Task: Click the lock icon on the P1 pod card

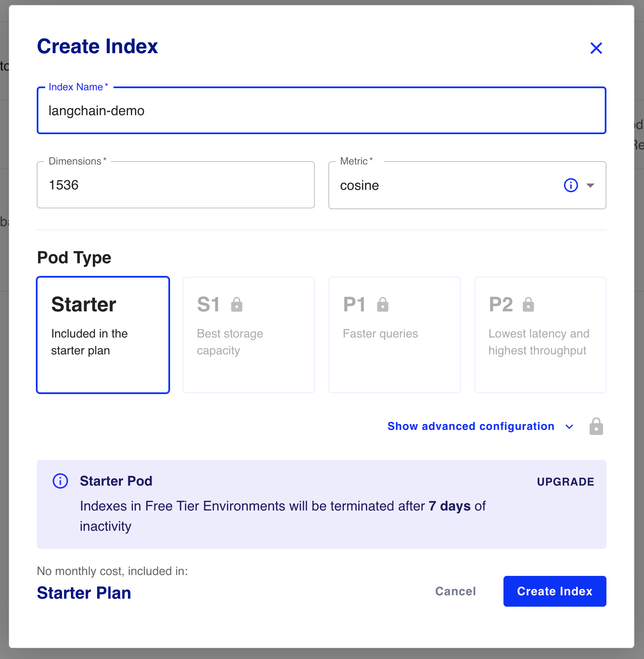Action: 383,304
